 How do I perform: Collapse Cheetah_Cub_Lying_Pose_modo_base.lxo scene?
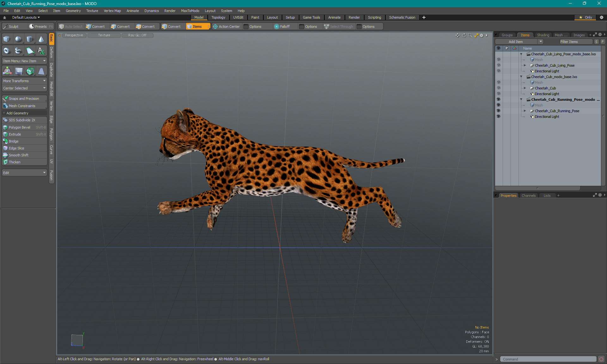click(x=521, y=54)
